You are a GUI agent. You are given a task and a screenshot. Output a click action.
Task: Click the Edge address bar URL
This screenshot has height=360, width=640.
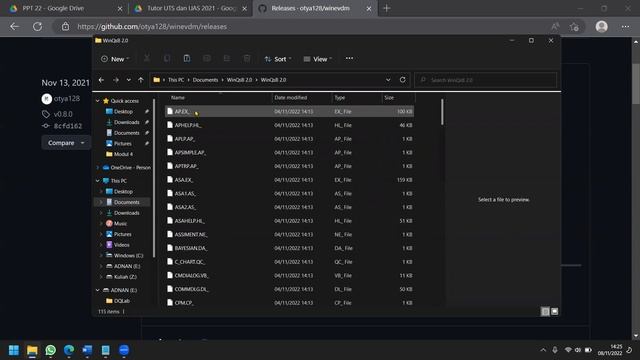click(x=152, y=27)
